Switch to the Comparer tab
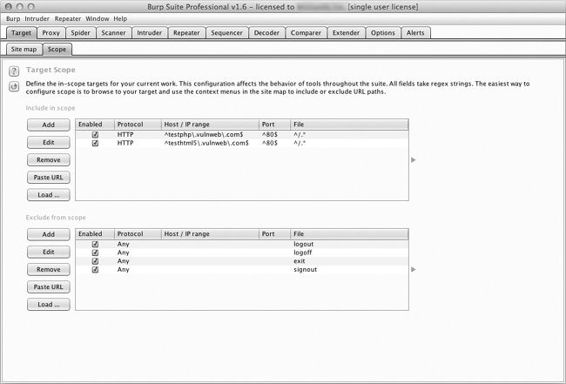Viewport: 566px width, 384px height. pos(306,33)
